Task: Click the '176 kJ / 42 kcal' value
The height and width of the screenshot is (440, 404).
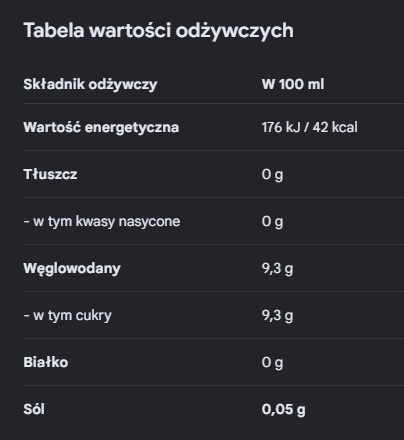Action: [309, 127]
